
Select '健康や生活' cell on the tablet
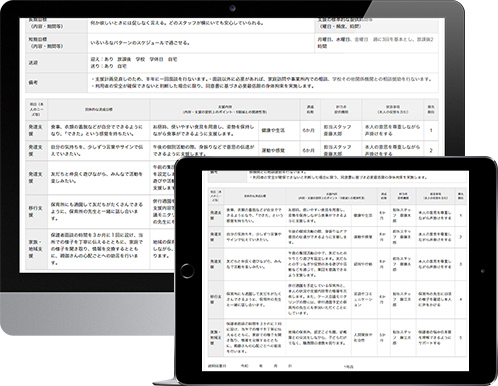click(363, 215)
